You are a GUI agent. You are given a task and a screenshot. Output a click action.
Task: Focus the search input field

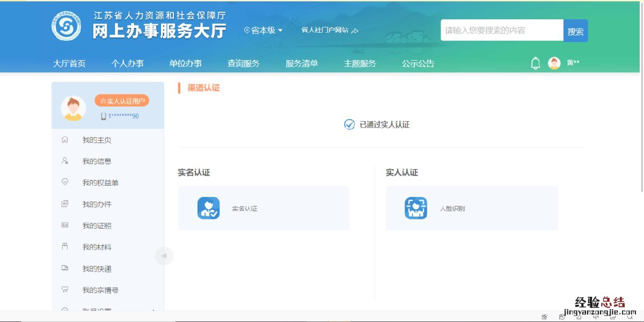pyautogui.click(x=501, y=31)
